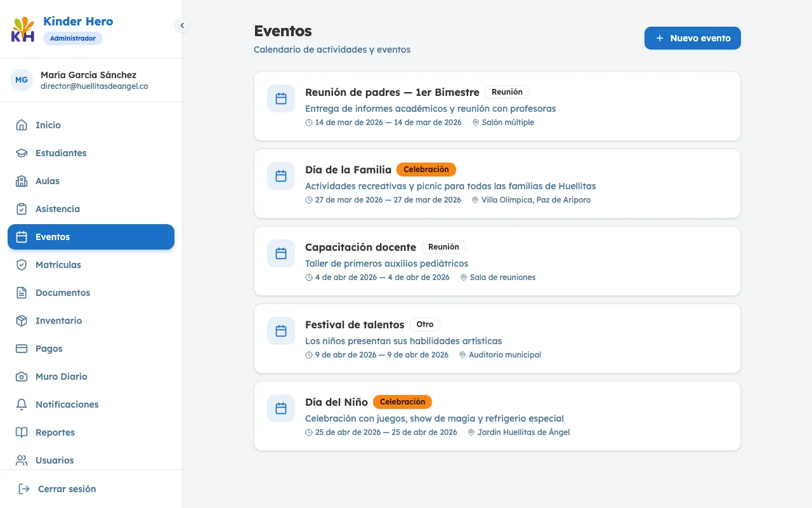
Task: Open the Estudiantes students icon
Action: point(21,153)
